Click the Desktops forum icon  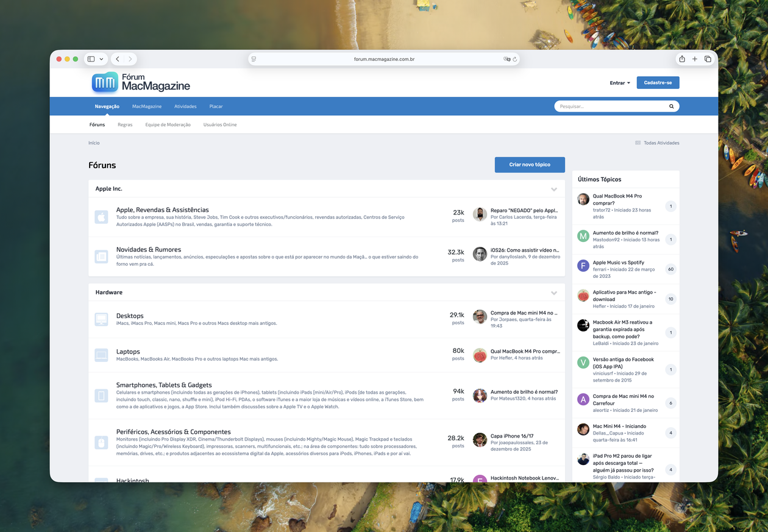pos(101,319)
